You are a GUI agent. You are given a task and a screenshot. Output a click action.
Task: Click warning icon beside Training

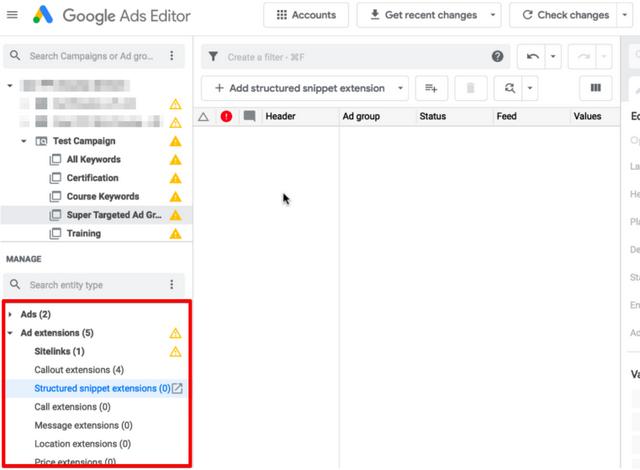coord(176,234)
